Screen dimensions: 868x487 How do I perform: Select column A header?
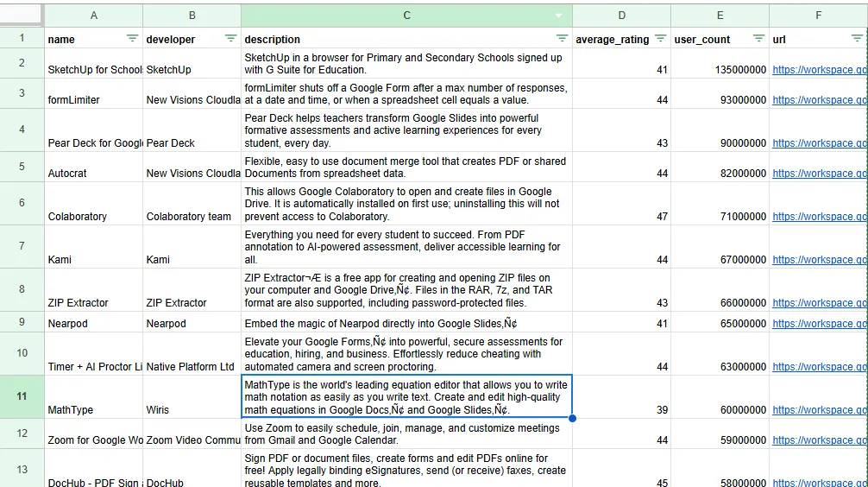click(x=93, y=16)
